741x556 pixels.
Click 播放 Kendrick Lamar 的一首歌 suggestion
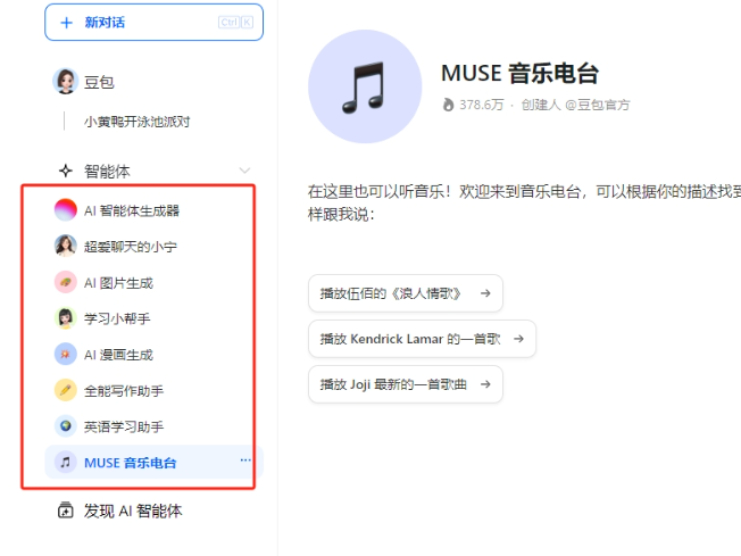pos(422,339)
